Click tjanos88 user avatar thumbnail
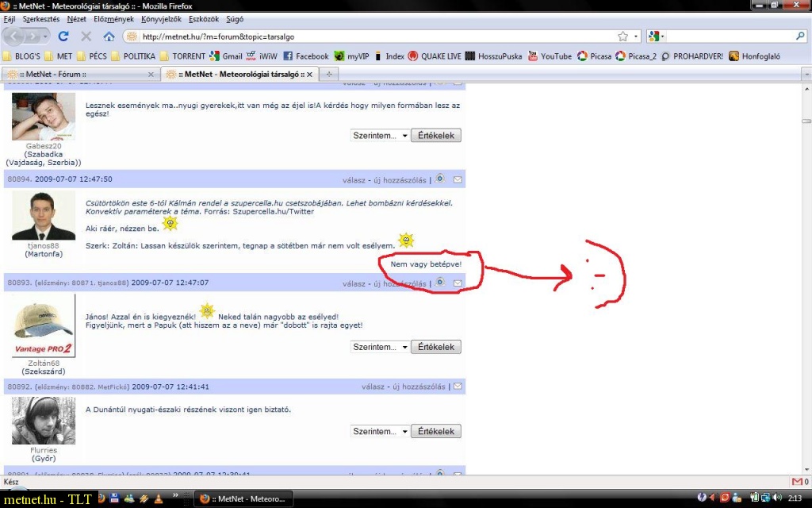Viewport: 812px width, 508px height. tap(44, 215)
